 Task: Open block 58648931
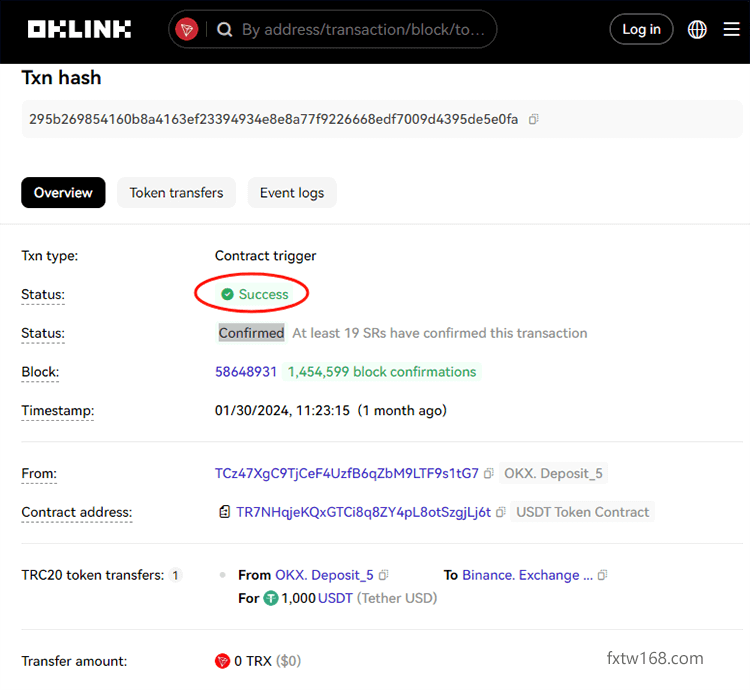[246, 372]
